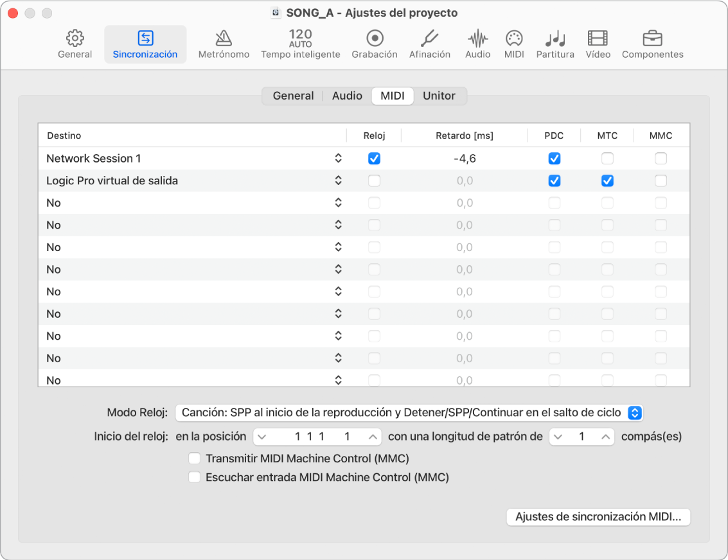728x560 pixels.
Task: Open the Modo Reloj popup menu
Action: coord(409,412)
